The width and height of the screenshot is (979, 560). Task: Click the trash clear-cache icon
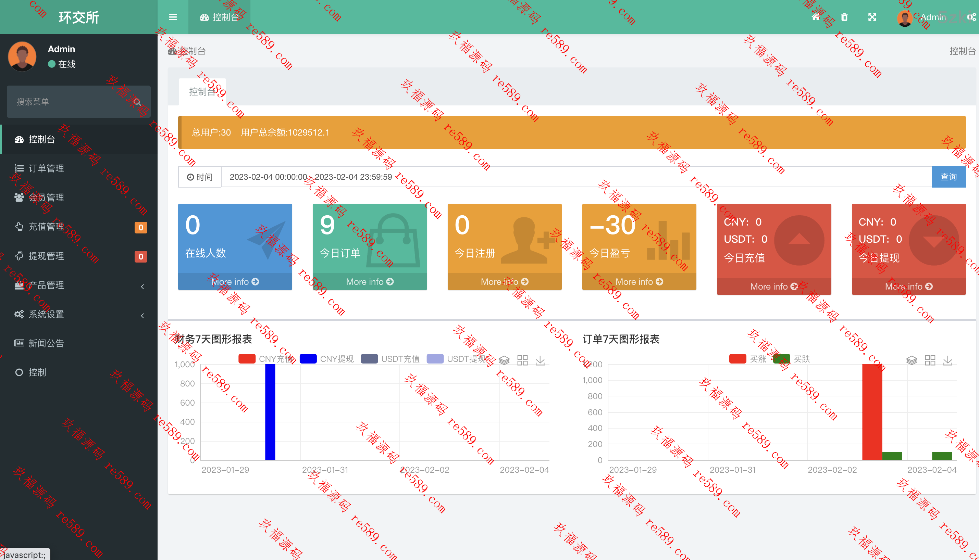[844, 17]
